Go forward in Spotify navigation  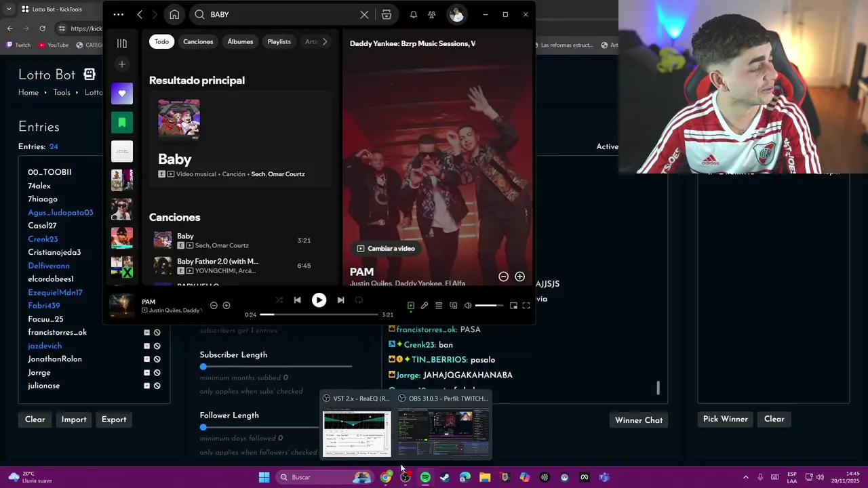(155, 14)
